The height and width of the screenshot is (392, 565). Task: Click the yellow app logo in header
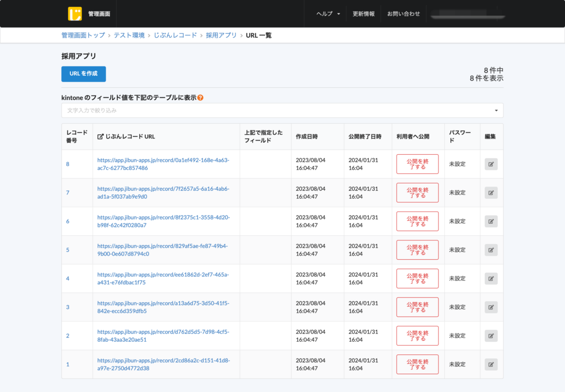click(x=75, y=14)
